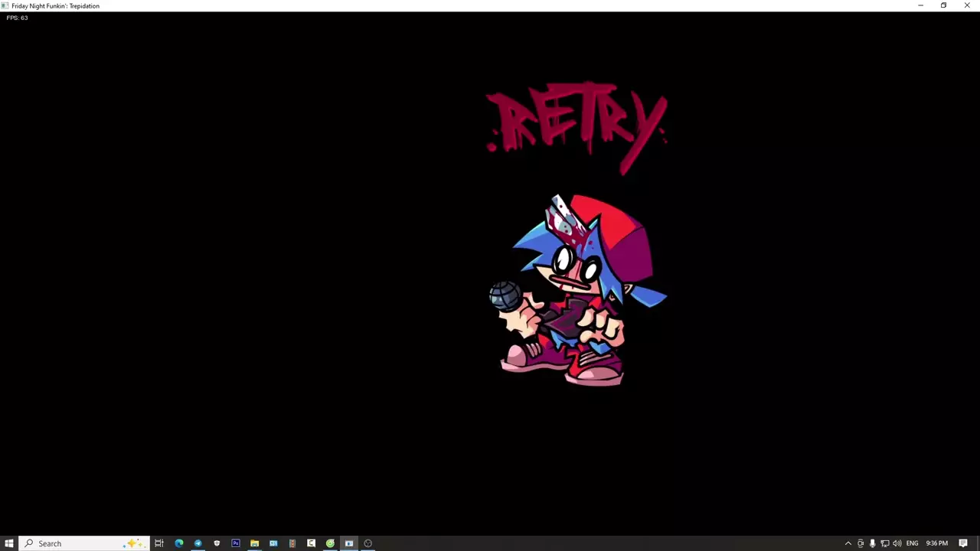Open the volume control in tray
This screenshot has width=980, height=551.
pyautogui.click(x=897, y=543)
